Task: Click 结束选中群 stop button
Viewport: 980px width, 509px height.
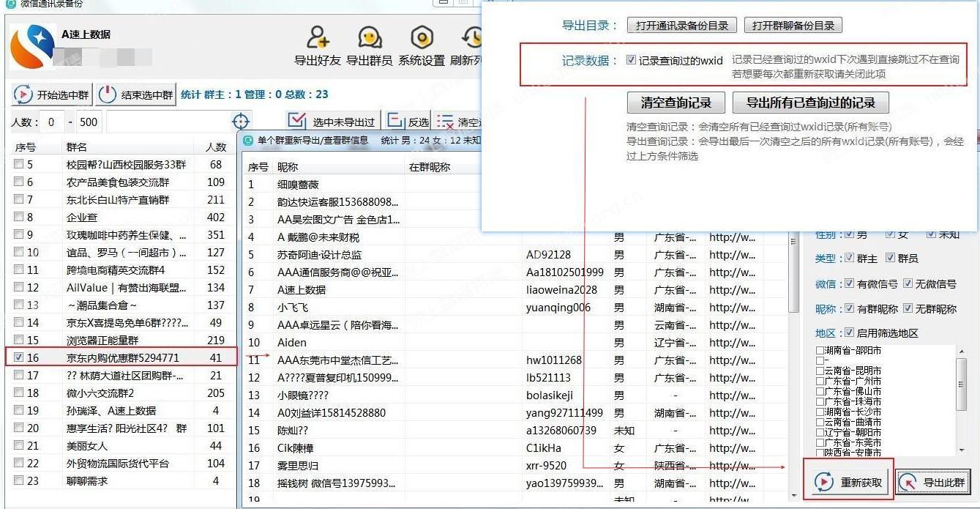Action: [137, 94]
